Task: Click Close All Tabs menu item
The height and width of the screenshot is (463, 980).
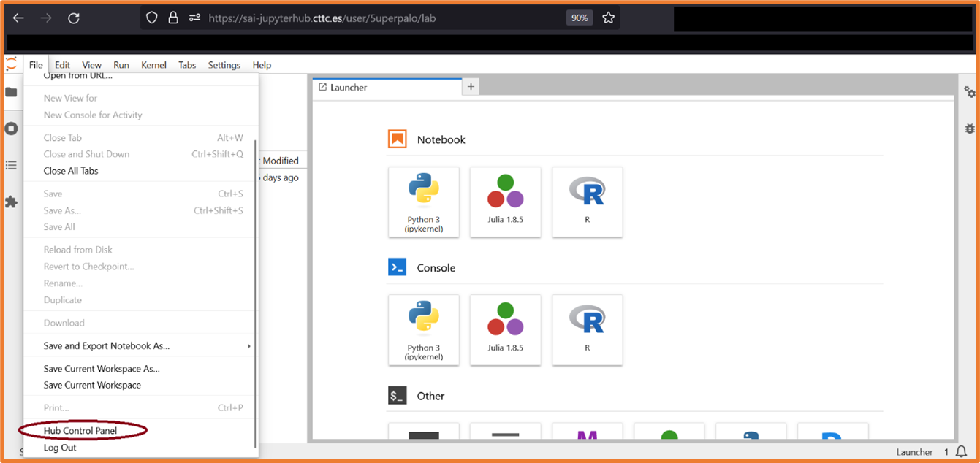Action: 71,171
